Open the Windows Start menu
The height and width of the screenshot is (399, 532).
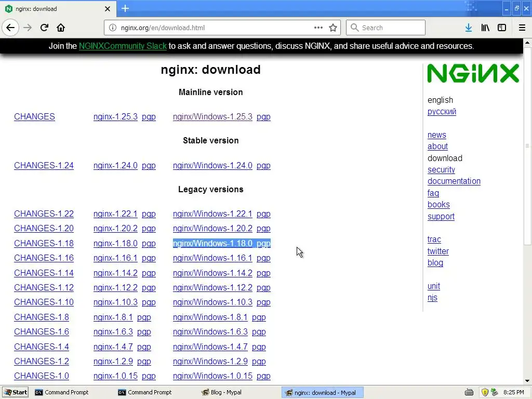point(16,393)
